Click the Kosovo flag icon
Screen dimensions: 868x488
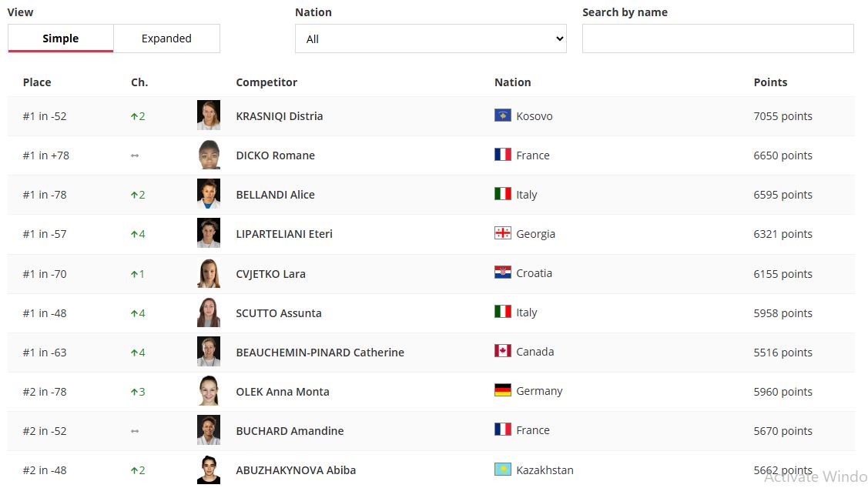503,115
